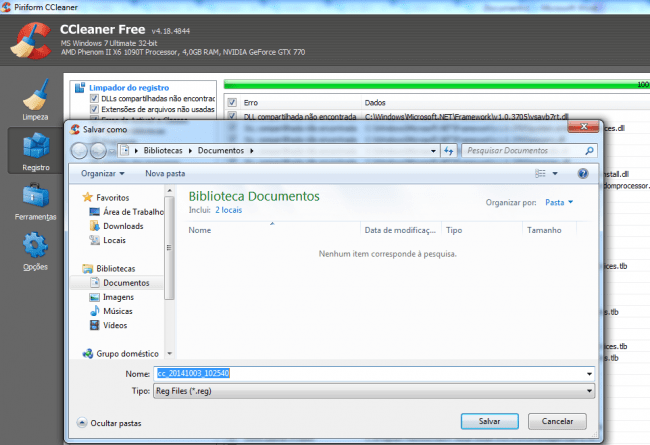Select Bibliotecas in navigation pane

coord(109,269)
